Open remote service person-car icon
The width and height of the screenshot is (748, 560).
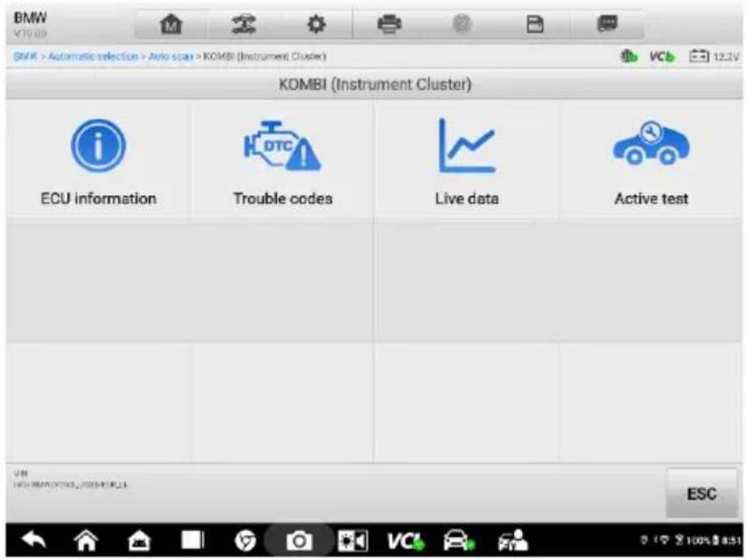512,540
